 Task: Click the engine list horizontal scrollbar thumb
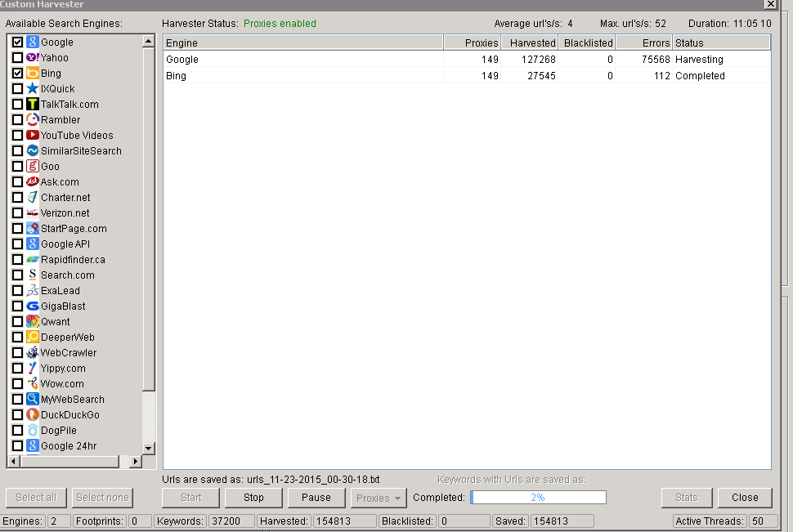point(69,461)
